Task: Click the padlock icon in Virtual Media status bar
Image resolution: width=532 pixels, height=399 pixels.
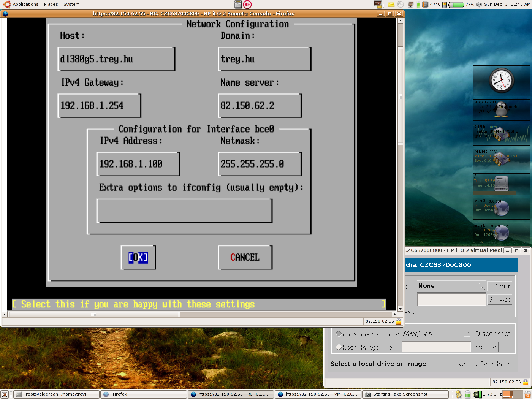Action: [526, 382]
